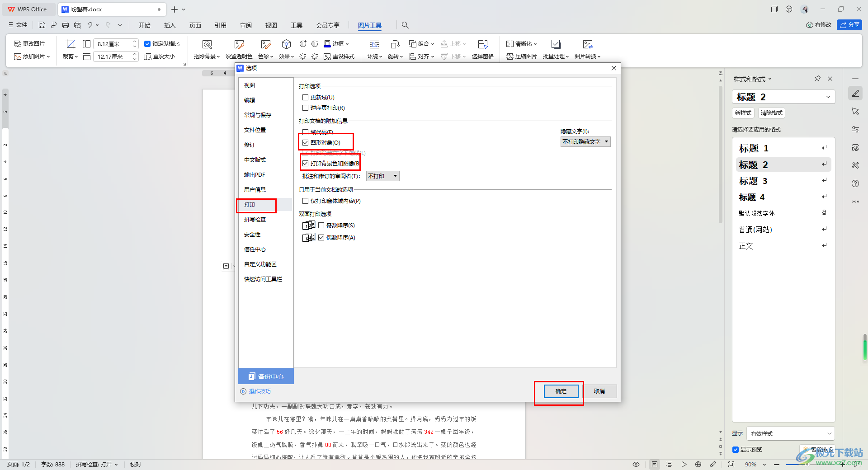Enable Reverse Page Order printing checkbox
The image size is (868, 470).
pyautogui.click(x=306, y=108)
